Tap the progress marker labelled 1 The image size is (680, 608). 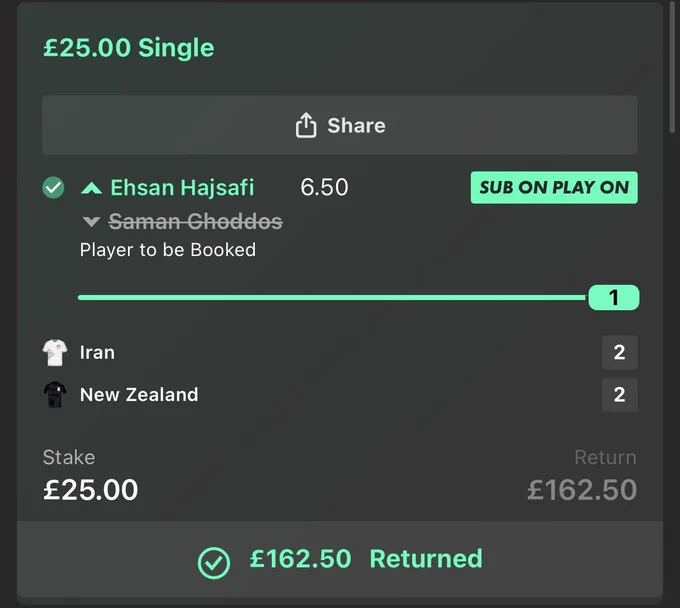614,297
